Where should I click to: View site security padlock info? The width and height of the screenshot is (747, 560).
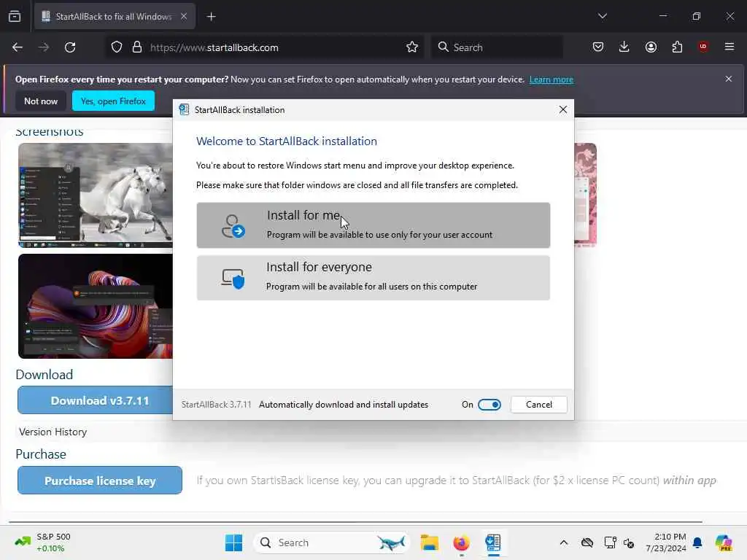(137, 47)
